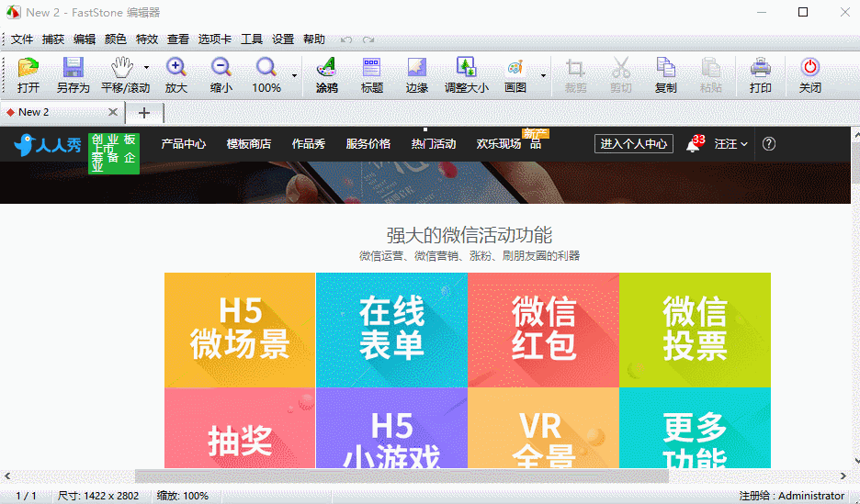Close the New 2 tab
Image resolution: width=860 pixels, height=504 pixels.
pos(113,112)
